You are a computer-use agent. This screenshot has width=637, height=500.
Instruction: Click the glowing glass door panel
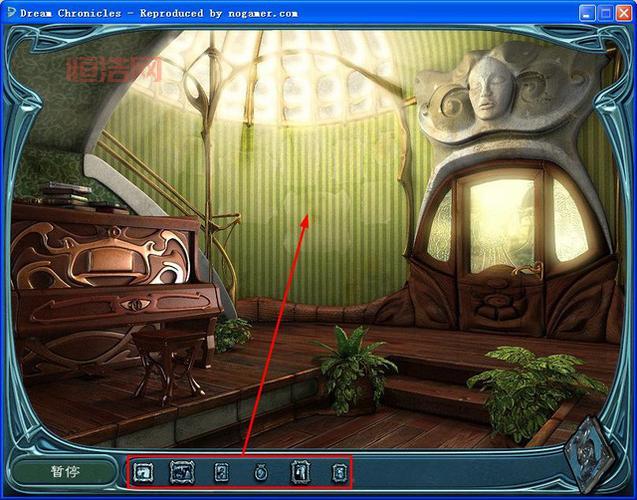[x=501, y=225]
